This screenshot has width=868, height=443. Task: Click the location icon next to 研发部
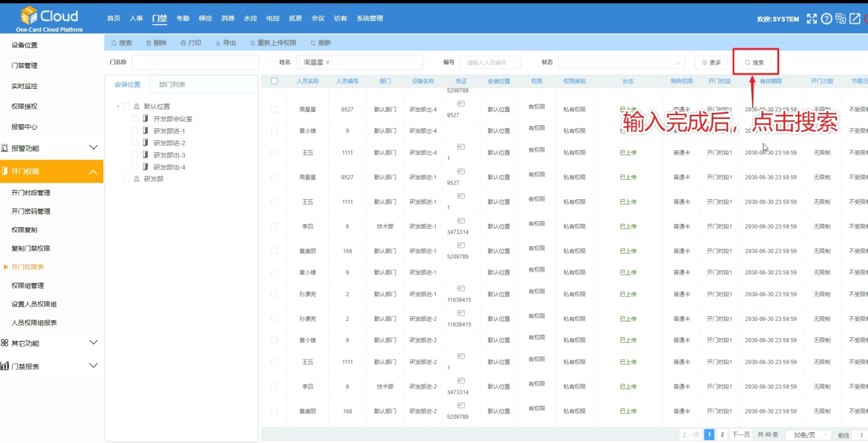coord(137,179)
